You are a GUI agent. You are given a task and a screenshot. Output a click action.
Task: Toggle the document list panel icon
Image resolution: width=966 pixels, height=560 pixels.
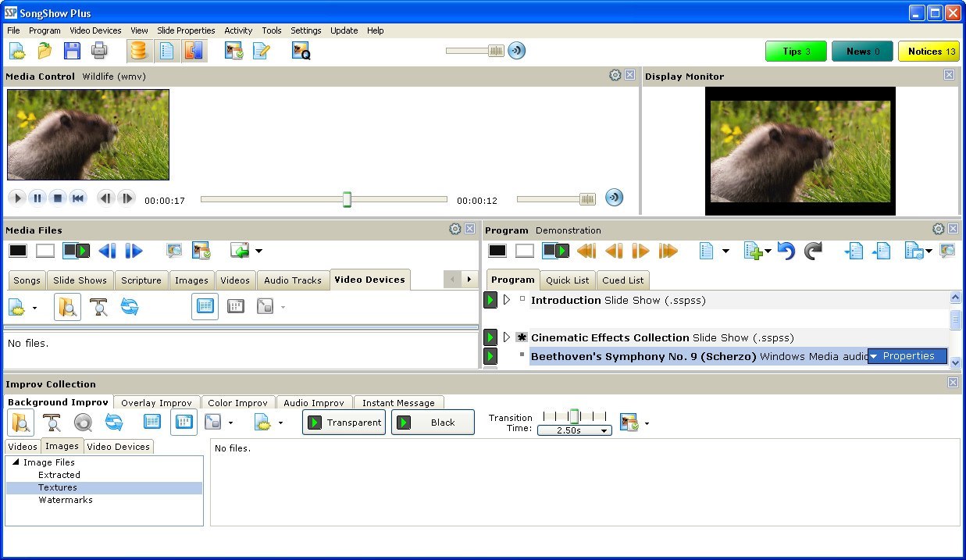click(166, 52)
